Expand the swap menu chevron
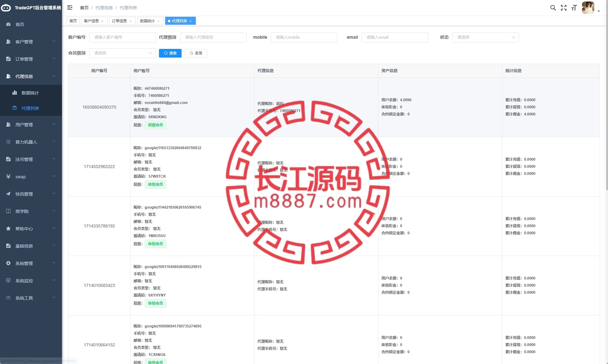 [54, 176]
